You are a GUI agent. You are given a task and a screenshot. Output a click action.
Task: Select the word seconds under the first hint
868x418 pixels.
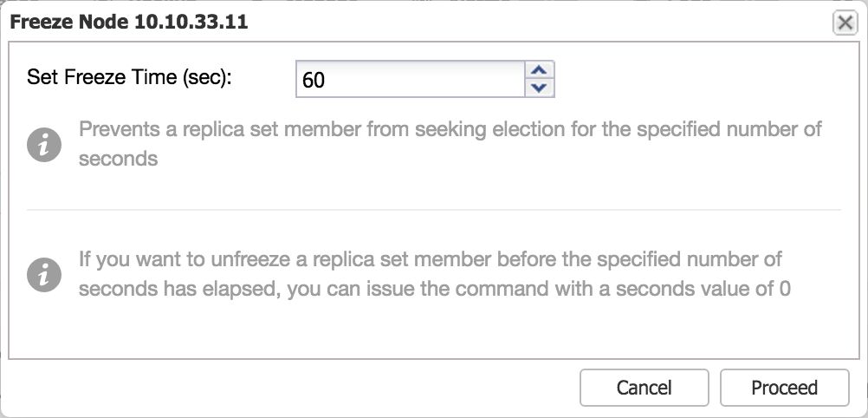click(x=118, y=159)
